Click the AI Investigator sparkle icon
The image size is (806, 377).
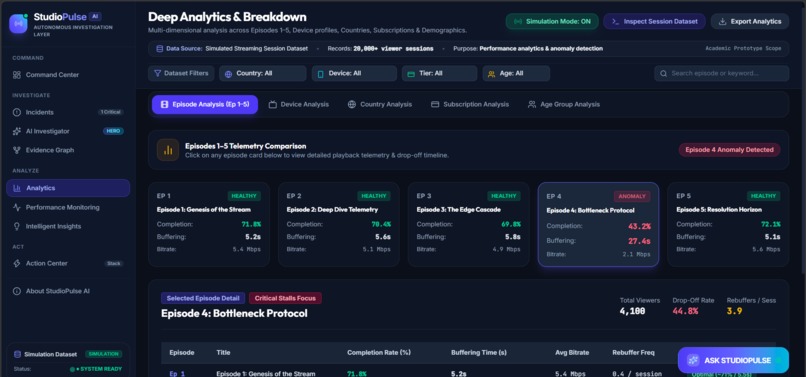pyautogui.click(x=16, y=131)
